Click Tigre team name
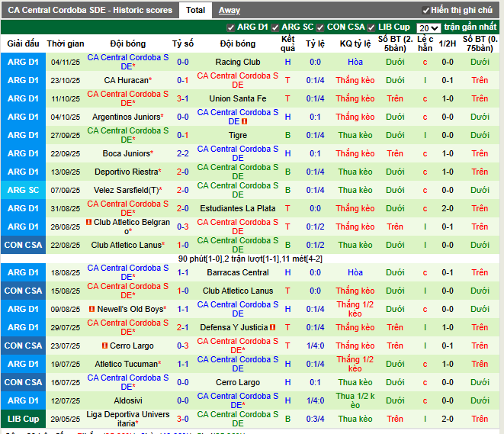 click(x=238, y=135)
